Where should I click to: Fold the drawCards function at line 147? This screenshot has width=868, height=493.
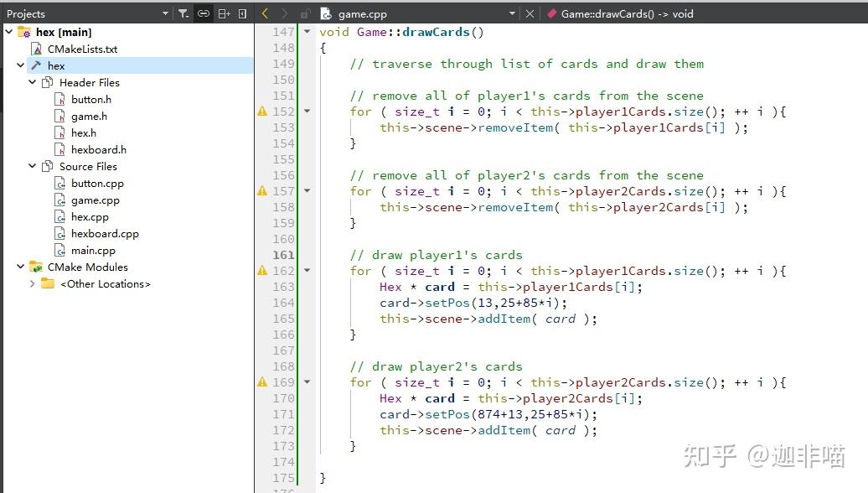307,32
